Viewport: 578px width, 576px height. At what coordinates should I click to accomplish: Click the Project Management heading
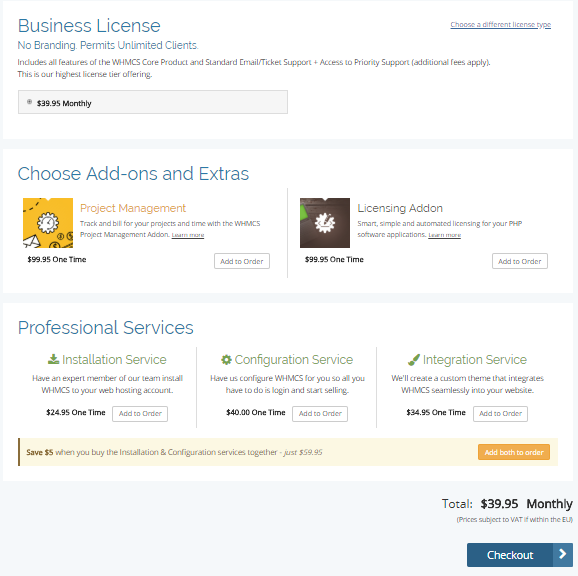coord(133,208)
